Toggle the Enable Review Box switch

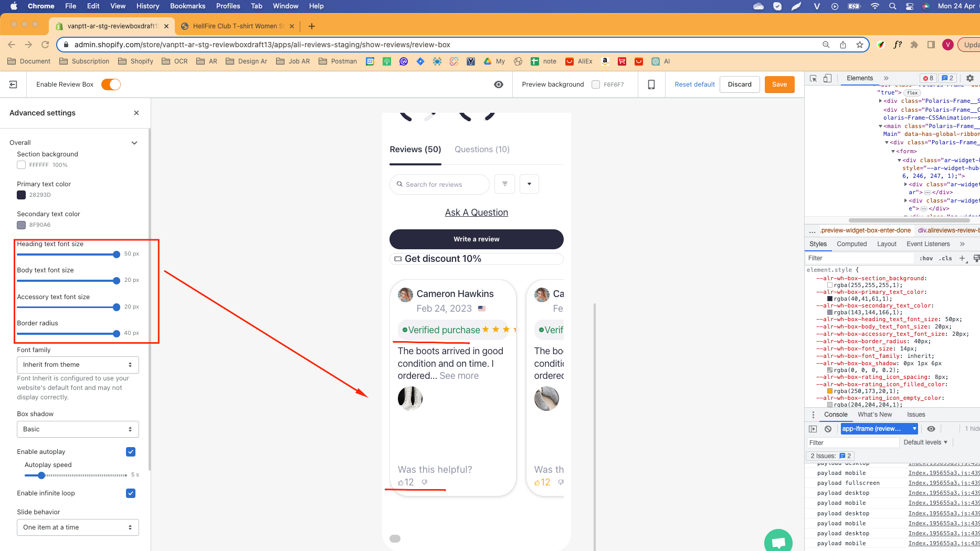(x=111, y=84)
